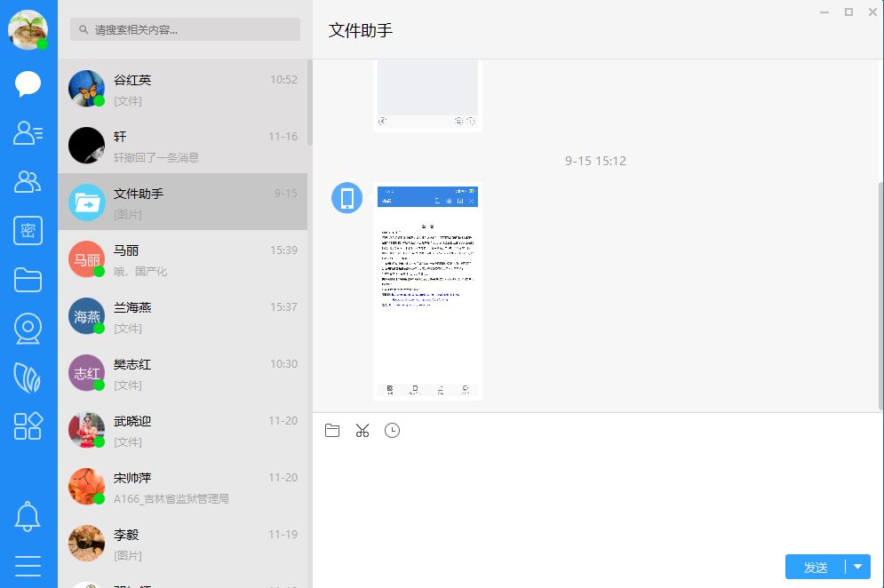Open the hamburger main menu
Viewport: 884px width, 588px height.
[x=28, y=566]
